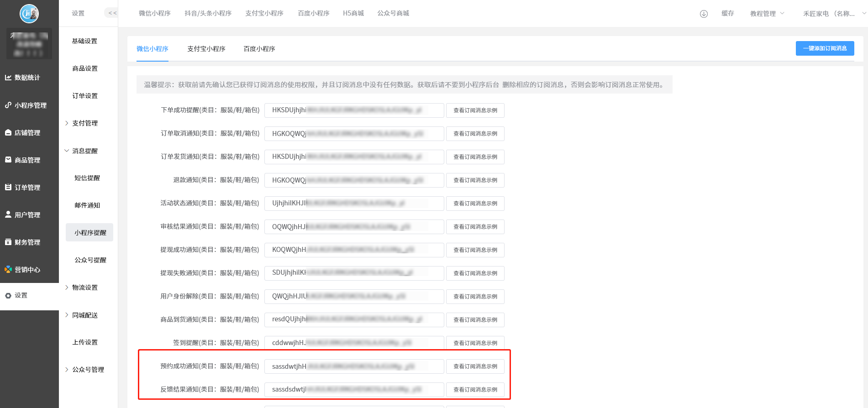Collapse the settings panel with the << button
868x408 pixels.
click(112, 13)
